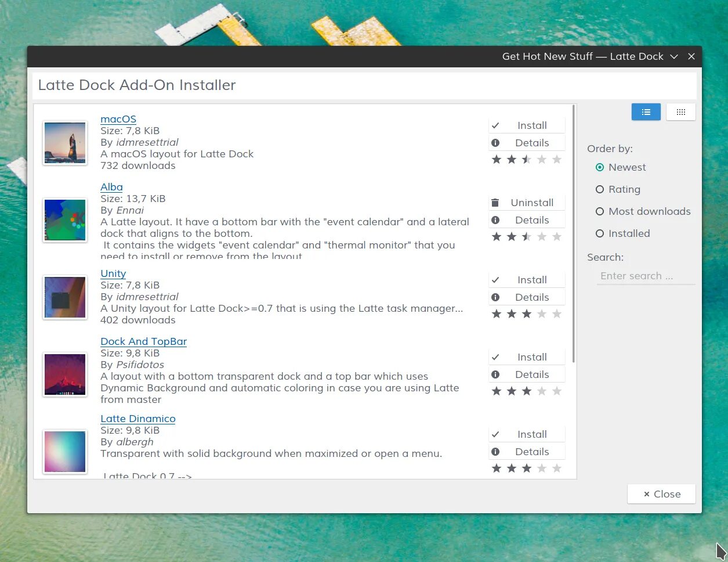Open the Dock And TopBar link
This screenshot has height=562, width=728.
144,341
